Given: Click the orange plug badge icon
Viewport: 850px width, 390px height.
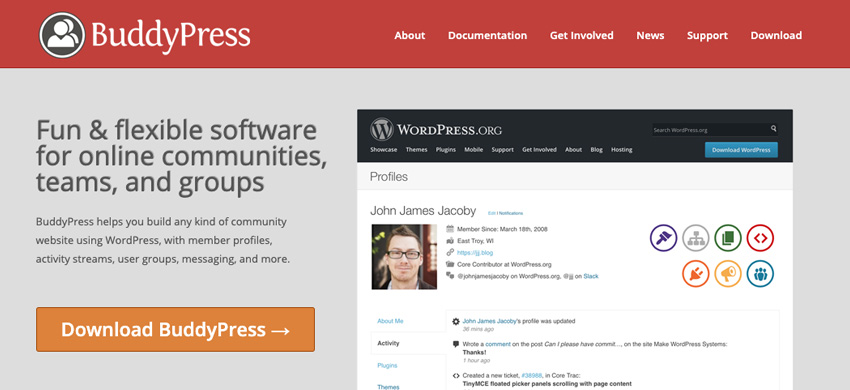Looking at the screenshot, I should (696, 273).
